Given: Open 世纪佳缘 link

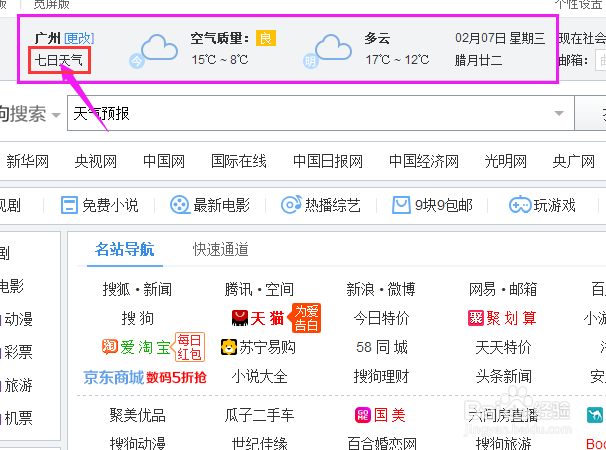Looking at the screenshot, I should point(259,443).
